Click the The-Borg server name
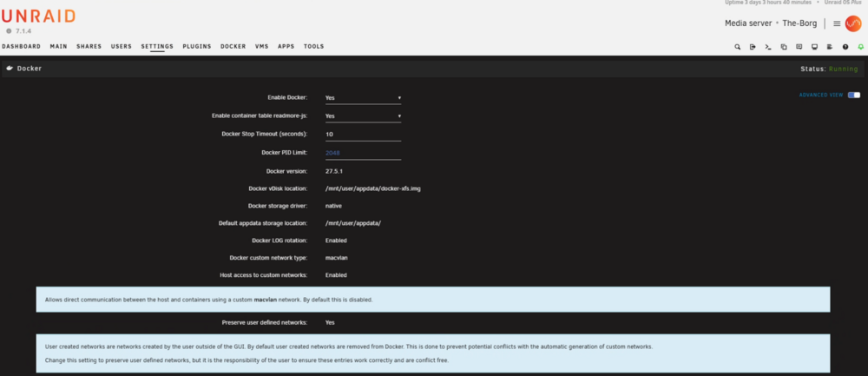 click(x=799, y=23)
